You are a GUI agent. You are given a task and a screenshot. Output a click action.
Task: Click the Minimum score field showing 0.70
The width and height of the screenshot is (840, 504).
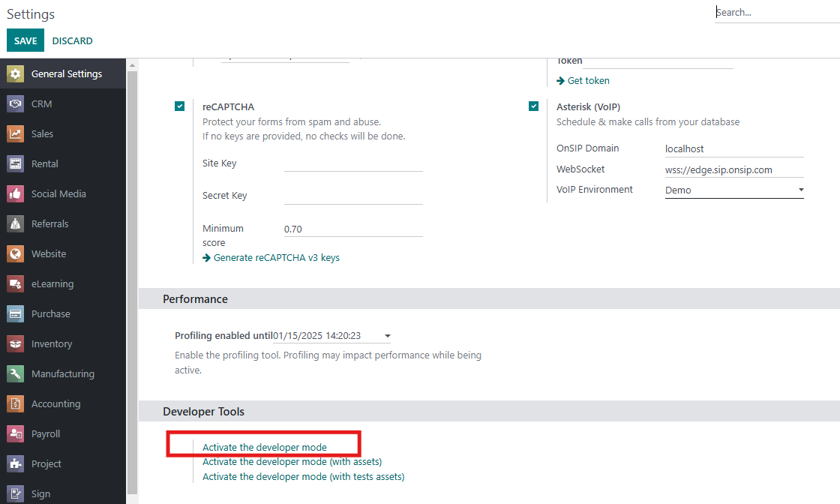353,229
